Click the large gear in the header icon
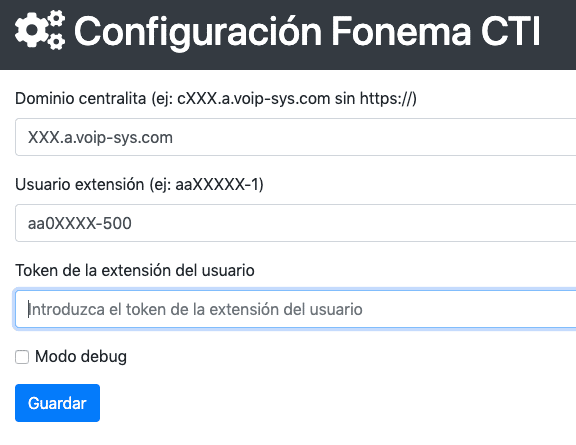This screenshot has width=576, height=445. pyautogui.click(x=32, y=30)
